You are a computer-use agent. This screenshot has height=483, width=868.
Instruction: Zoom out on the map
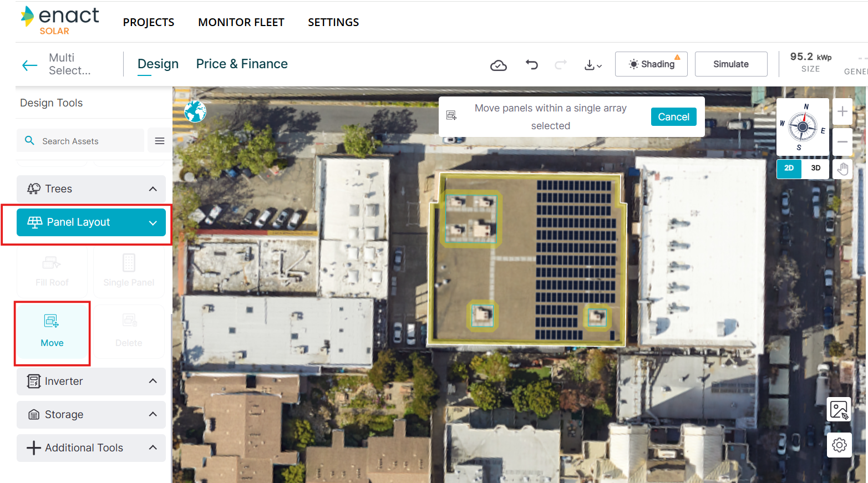pyautogui.click(x=842, y=142)
